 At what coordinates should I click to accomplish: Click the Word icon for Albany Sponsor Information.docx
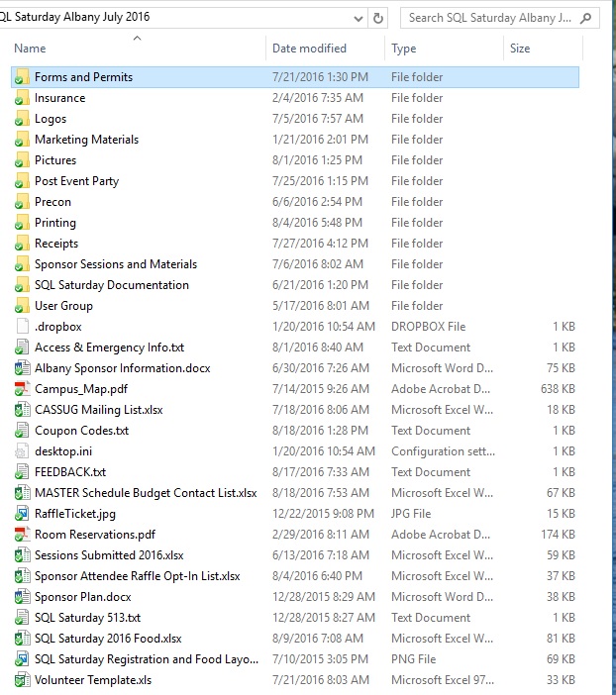tap(22, 368)
